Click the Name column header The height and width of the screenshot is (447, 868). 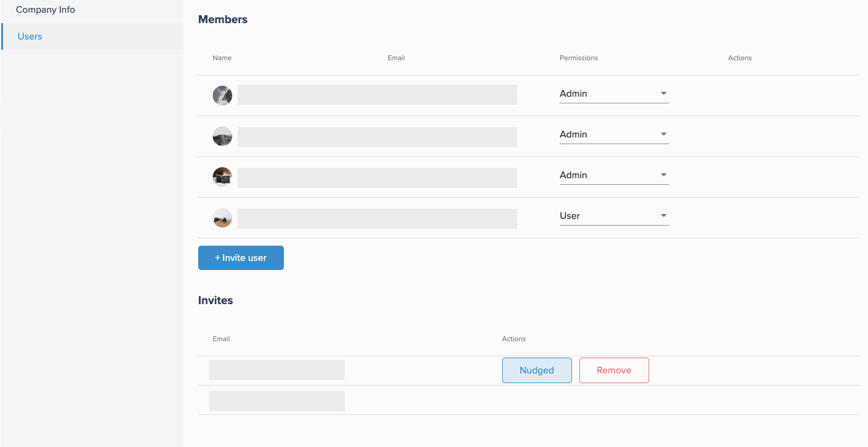222,58
